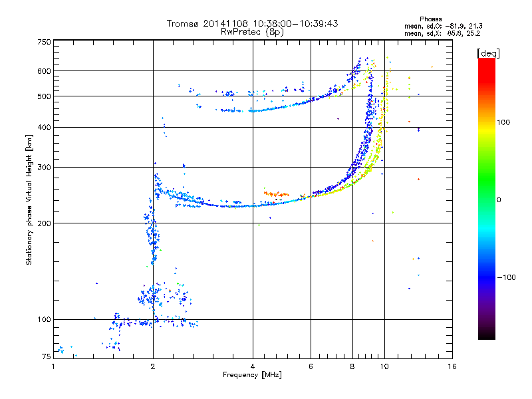This screenshot has width=532, height=399.
Task: Click the x-axis tick label '16'
Action: pyautogui.click(x=452, y=366)
